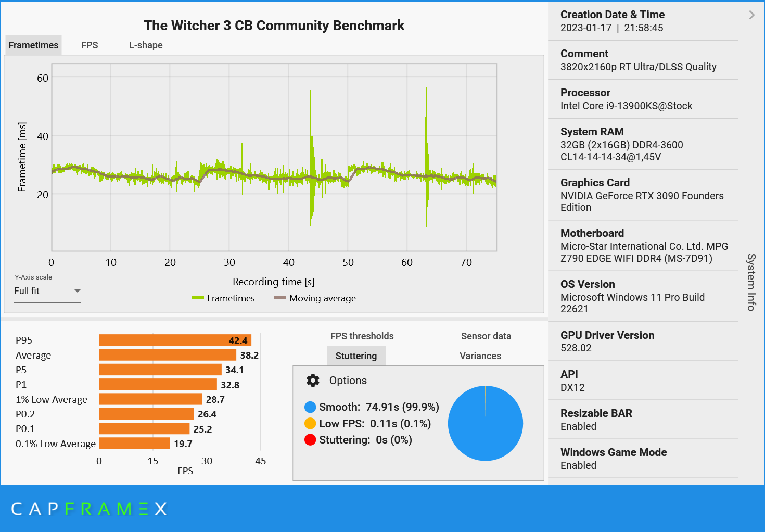The width and height of the screenshot is (765, 532).
Task: Click the Microsoft Windows 11 Pro Build value
Action: coord(633,303)
